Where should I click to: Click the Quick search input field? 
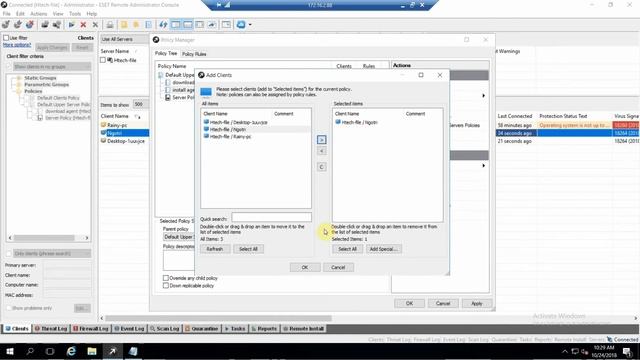pos(271,218)
